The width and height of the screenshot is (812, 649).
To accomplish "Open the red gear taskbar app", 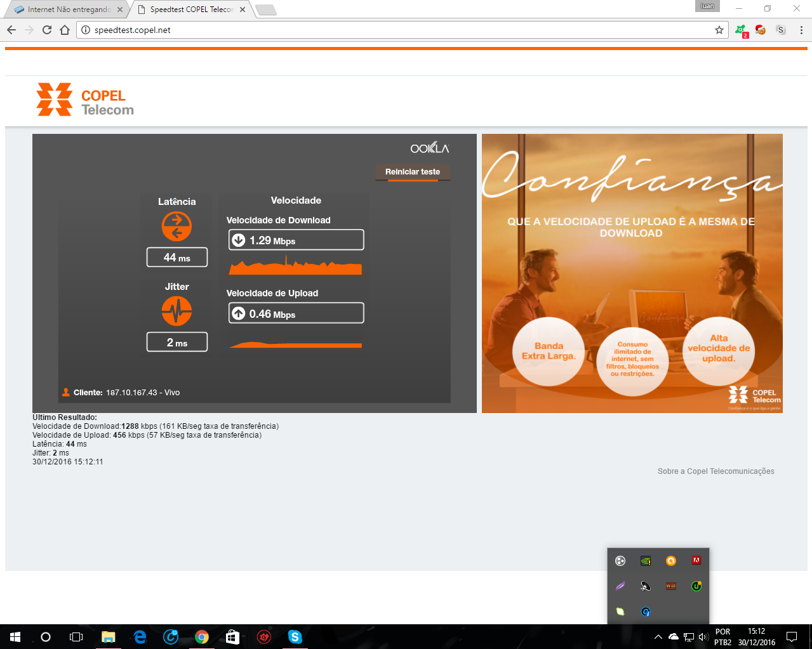I will pos(264,637).
